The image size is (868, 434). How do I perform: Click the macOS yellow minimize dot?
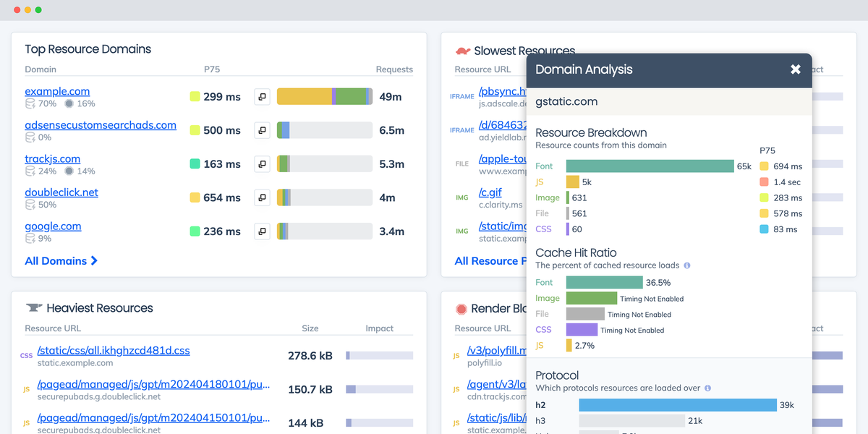27,10
